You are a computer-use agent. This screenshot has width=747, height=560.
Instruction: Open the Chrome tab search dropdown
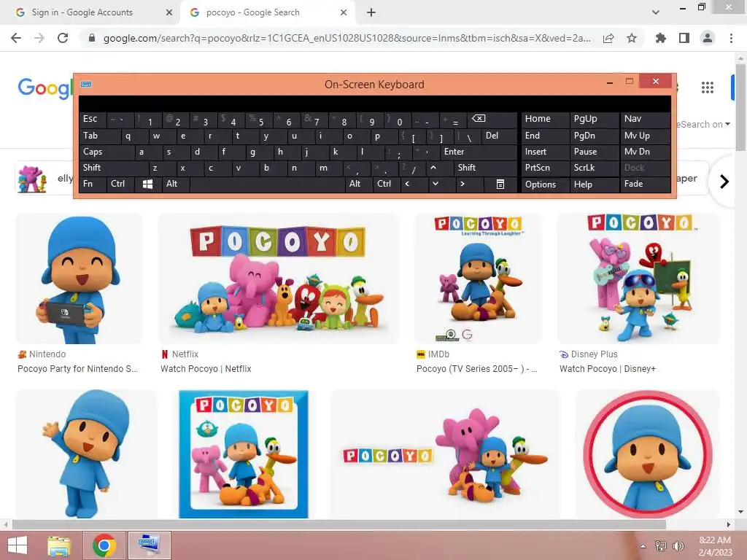point(656,12)
